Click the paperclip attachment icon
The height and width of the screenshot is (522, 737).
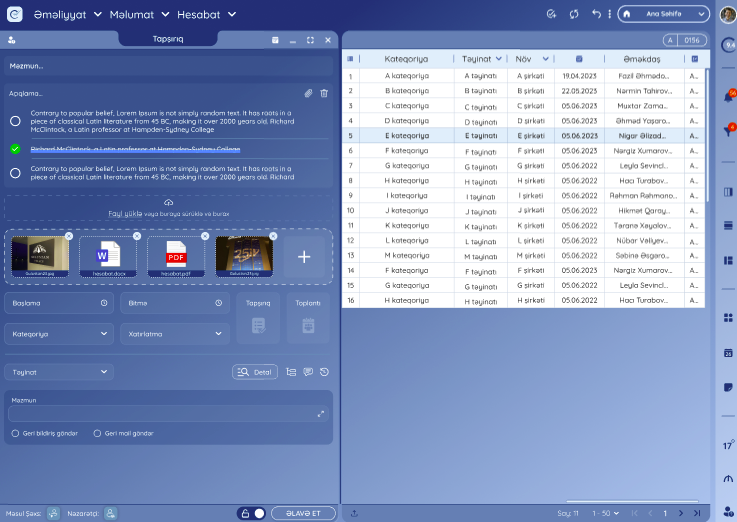pyautogui.click(x=309, y=93)
